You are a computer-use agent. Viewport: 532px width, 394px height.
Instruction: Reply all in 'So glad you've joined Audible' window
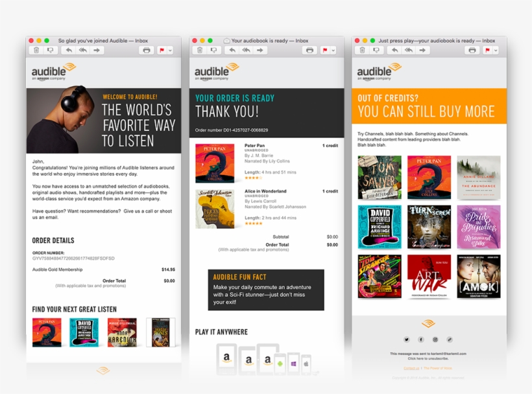[83, 50]
